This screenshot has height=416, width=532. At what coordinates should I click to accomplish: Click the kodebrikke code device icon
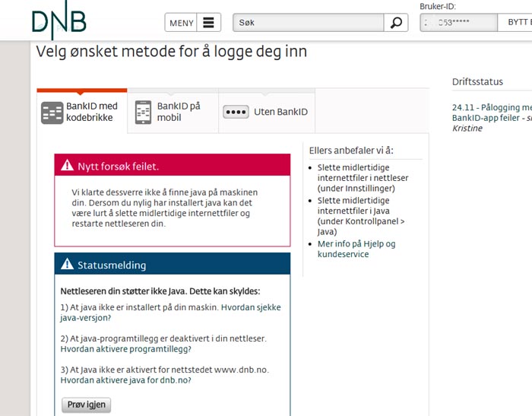(x=52, y=113)
